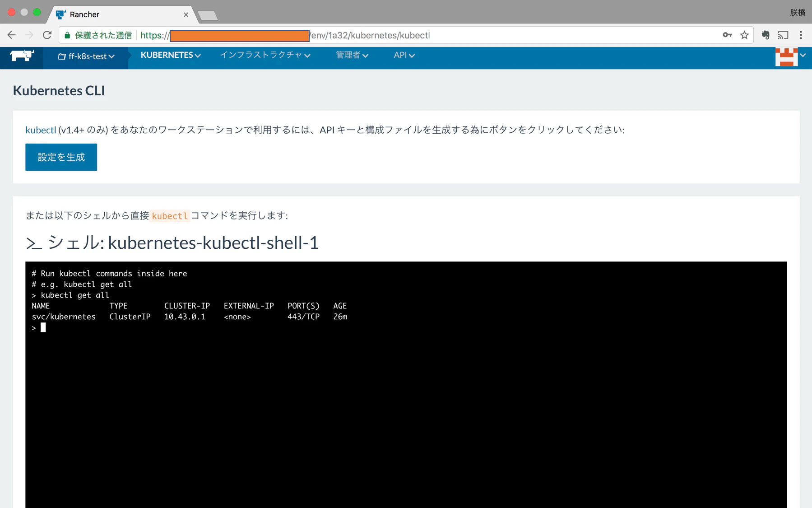Close the Rancher browser tab
The height and width of the screenshot is (508, 812).
pos(186,14)
